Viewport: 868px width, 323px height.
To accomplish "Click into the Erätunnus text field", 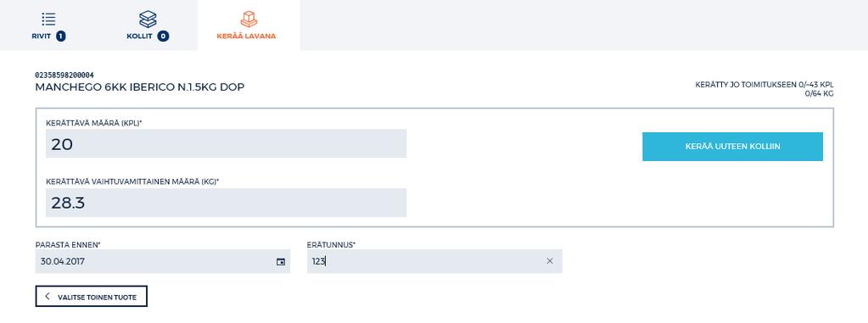I will [434, 261].
